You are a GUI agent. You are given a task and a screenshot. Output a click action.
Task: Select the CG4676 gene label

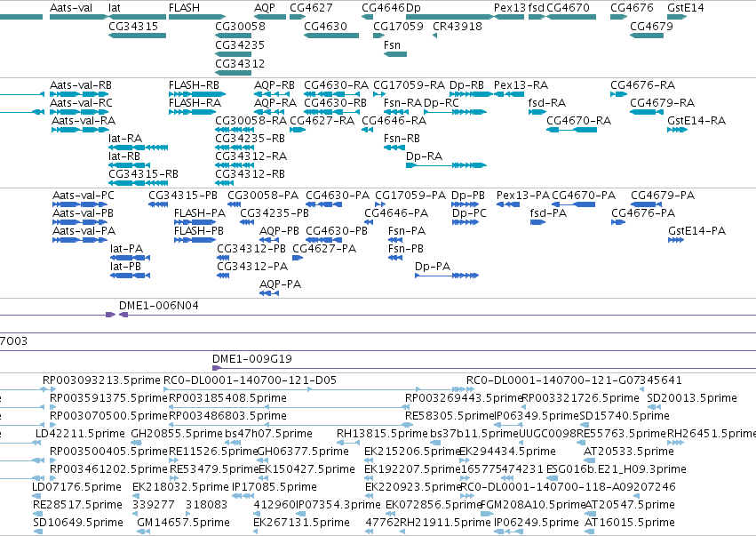point(632,8)
